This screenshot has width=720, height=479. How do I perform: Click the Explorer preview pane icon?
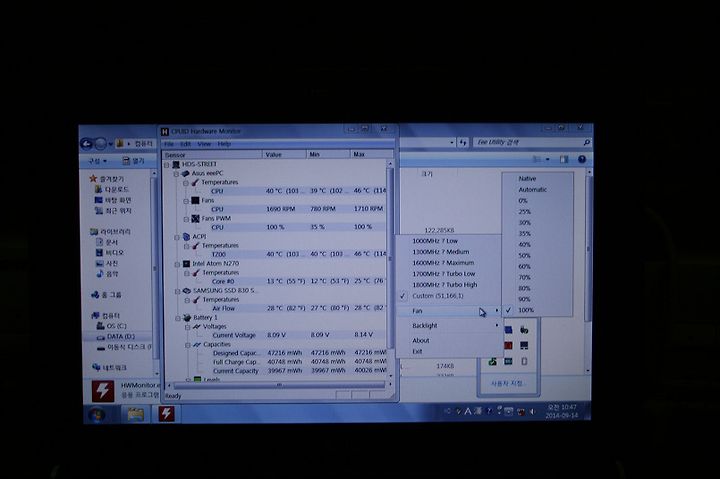(564, 159)
